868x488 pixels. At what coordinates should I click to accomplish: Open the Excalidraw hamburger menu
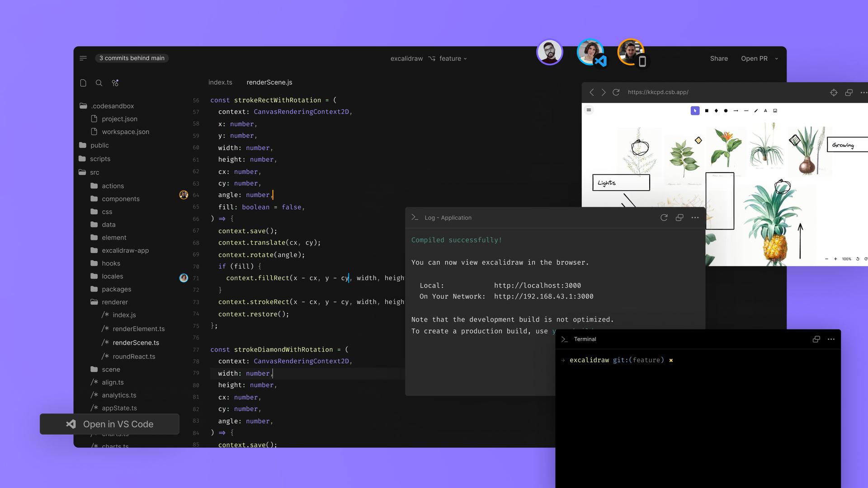589,110
